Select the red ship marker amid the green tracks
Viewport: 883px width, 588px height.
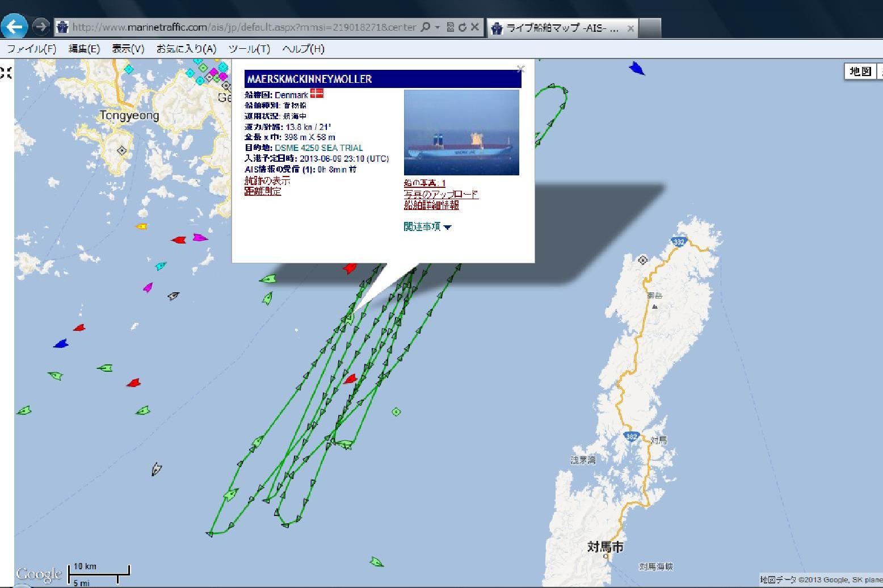350,379
